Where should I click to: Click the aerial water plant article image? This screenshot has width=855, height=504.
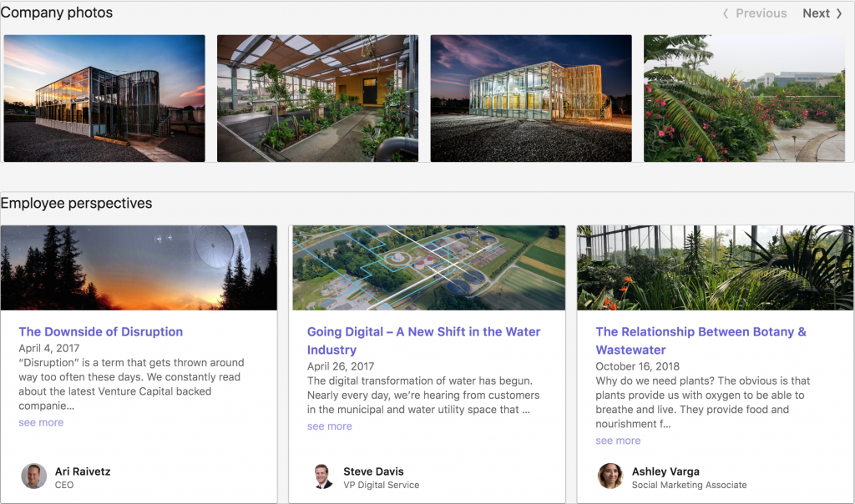[428, 268]
